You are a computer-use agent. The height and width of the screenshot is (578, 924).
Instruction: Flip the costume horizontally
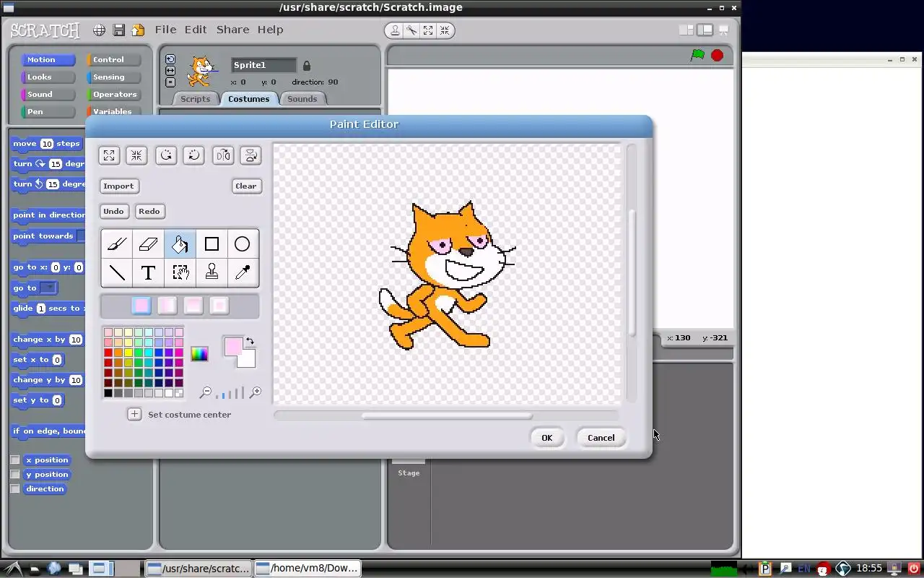pos(223,155)
